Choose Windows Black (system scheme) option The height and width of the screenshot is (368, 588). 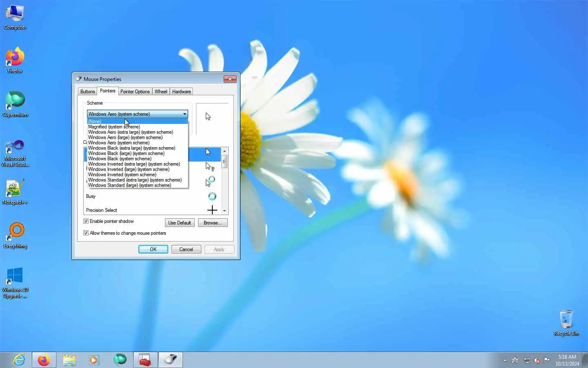click(138, 159)
